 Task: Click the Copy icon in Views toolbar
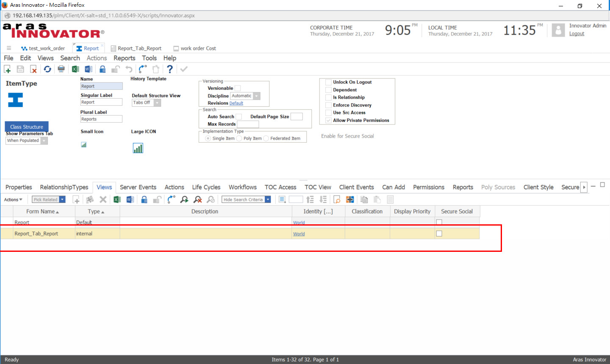(x=364, y=199)
